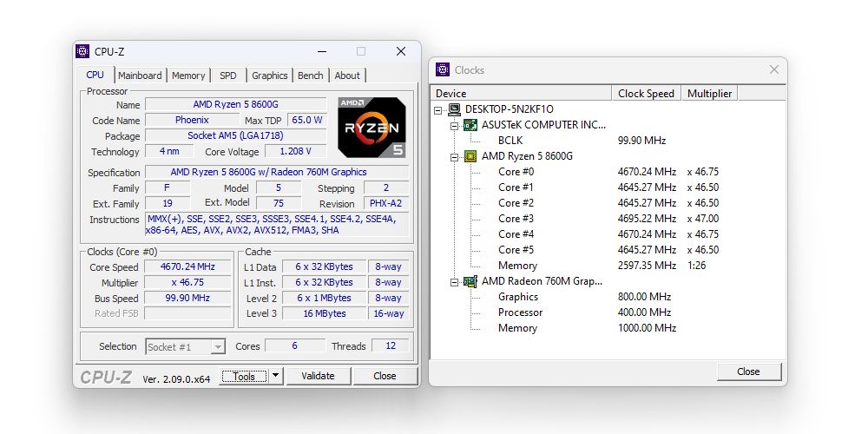The width and height of the screenshot is (868, 434).
Task: Click the Code Name field Phoenix
Action: (192, 120)
